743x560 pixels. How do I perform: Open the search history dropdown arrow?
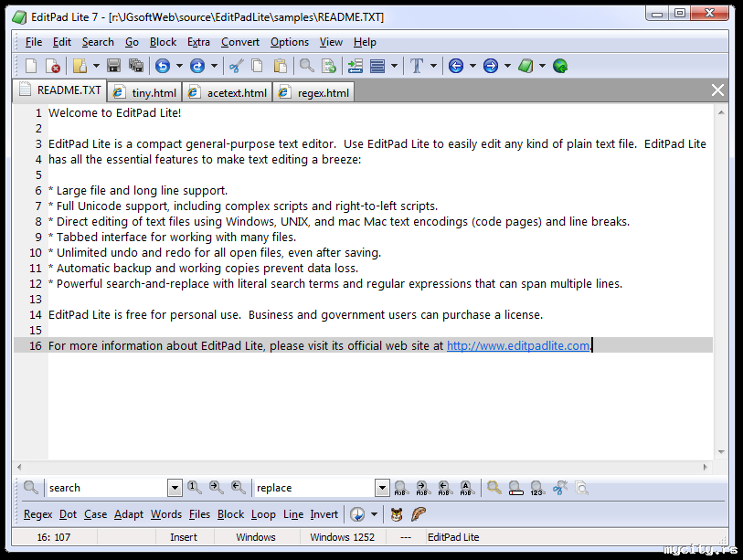point(175,488)
